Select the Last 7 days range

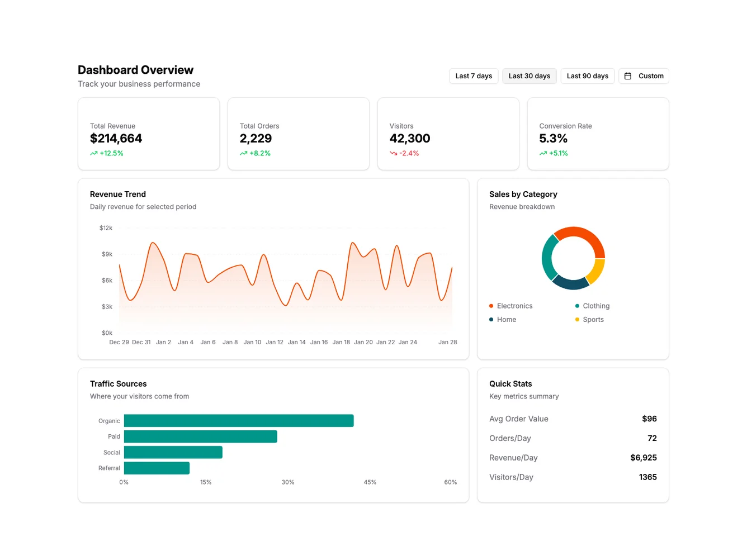(473, 75)
